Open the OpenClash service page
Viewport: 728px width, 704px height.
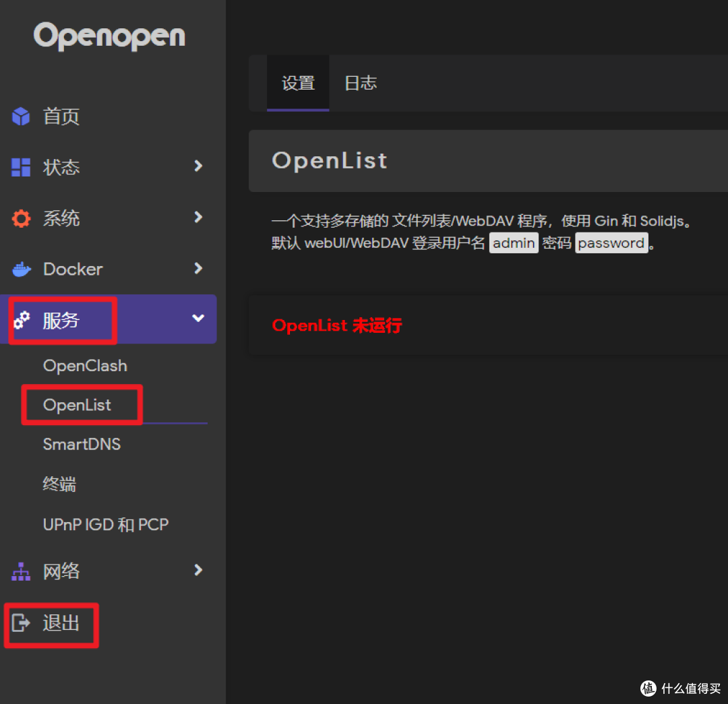85,365
